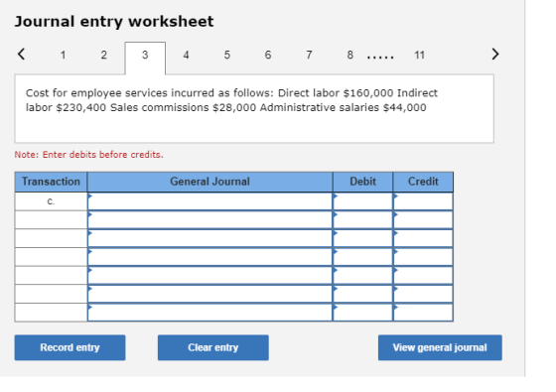556x392 pixels.
Task: Click Credit field in third row
Action: pos(423,238)
